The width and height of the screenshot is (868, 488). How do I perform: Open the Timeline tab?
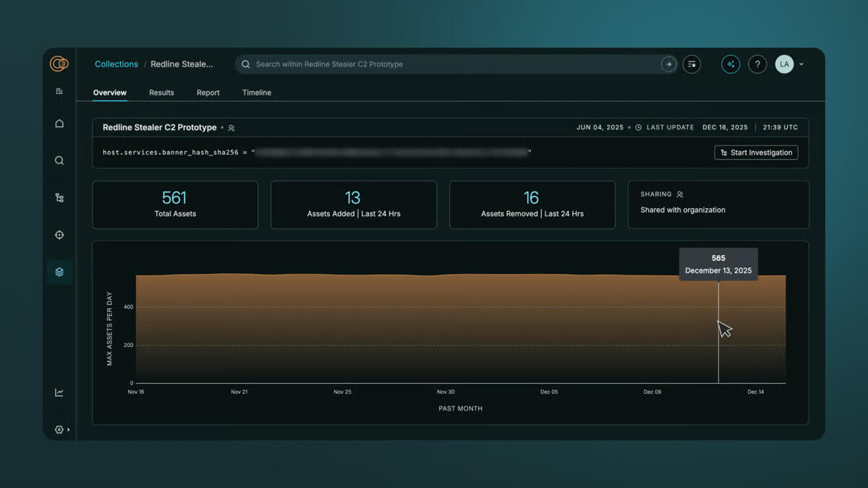[x=257, y=93]
